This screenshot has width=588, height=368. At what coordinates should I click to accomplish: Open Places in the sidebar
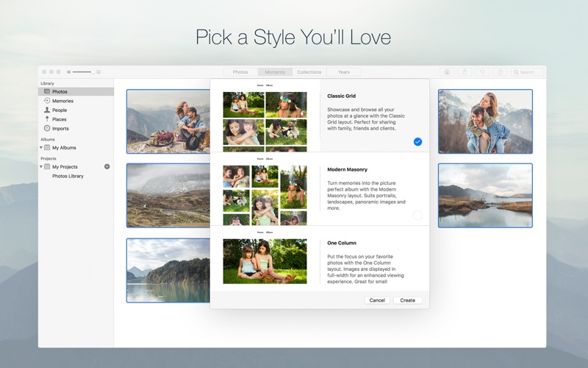click(59, 119)
